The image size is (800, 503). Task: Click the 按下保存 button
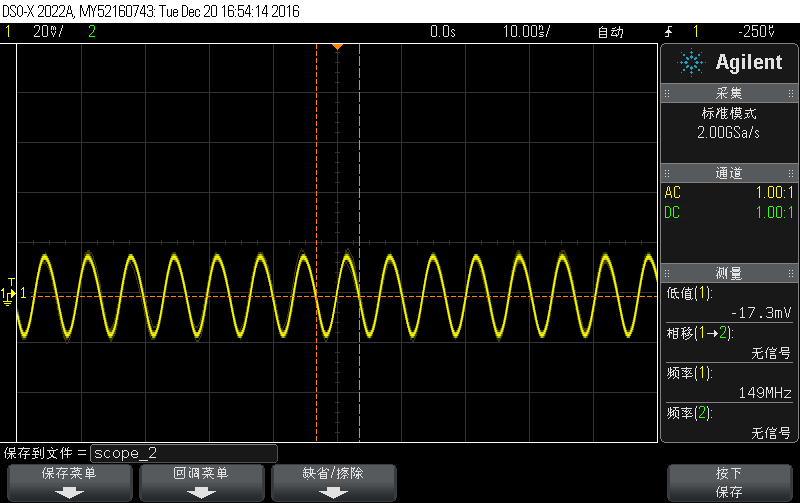[x=730, y=483]
